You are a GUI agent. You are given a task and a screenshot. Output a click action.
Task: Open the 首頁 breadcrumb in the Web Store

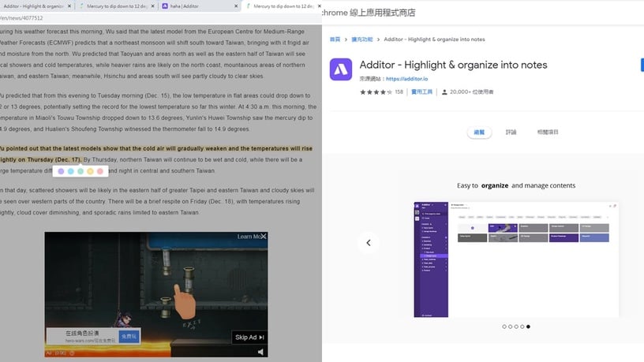coord(335,39)
